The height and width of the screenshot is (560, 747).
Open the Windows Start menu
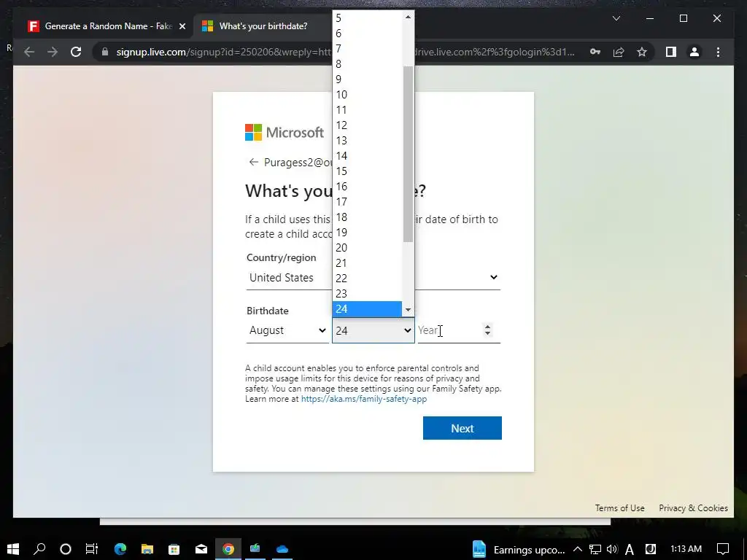[13, 549]
